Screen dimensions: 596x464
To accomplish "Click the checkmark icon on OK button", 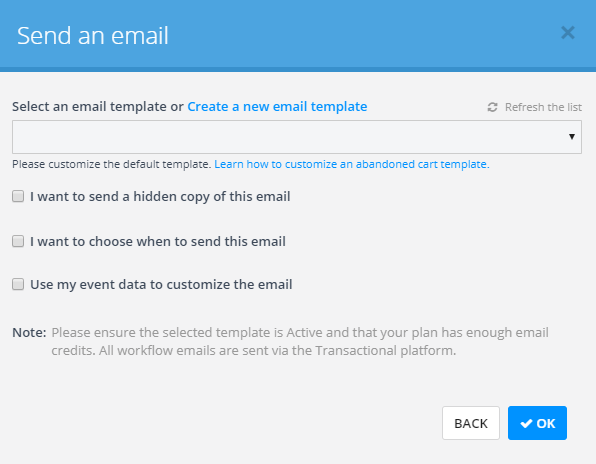I will click(x=526, y=423).
